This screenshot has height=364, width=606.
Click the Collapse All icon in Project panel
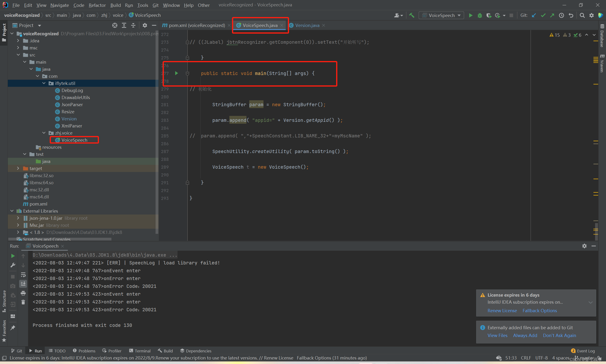[x=133, y=25]
